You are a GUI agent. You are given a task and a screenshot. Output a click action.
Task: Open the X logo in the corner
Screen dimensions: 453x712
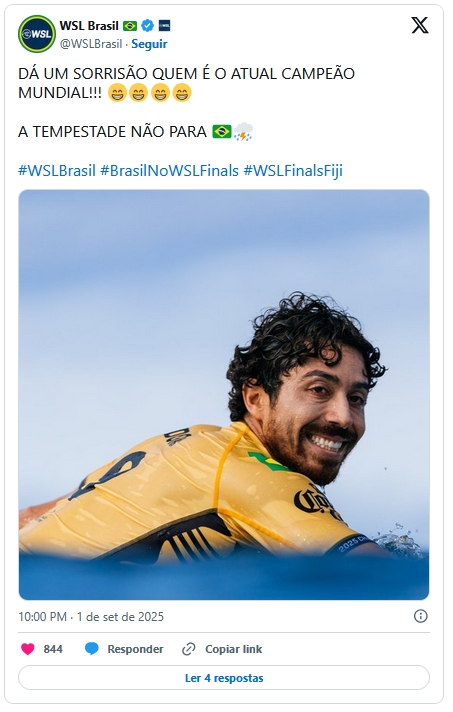tap(420, 25)
